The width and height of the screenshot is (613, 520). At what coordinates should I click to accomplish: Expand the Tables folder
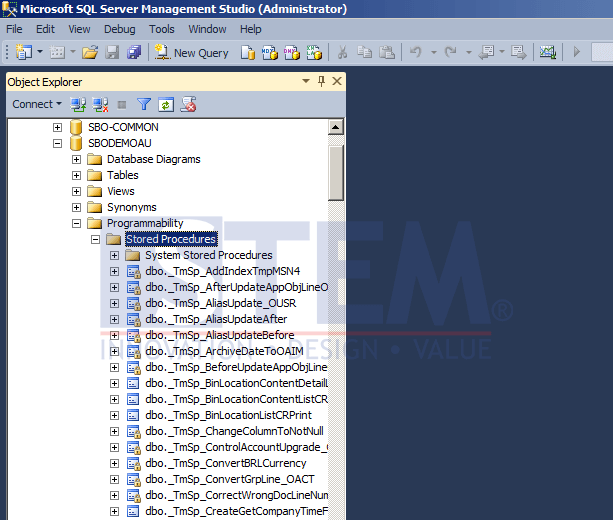(x=77, y=176)
